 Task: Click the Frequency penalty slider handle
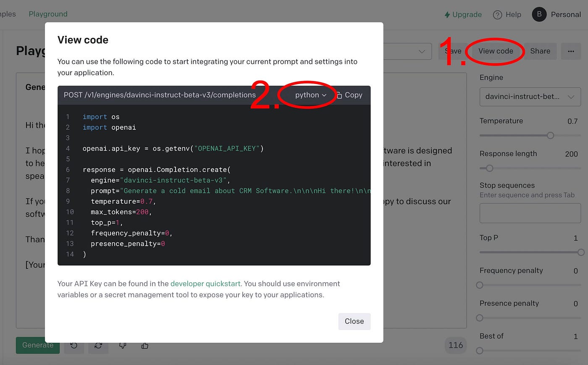(x=480, y=285)
